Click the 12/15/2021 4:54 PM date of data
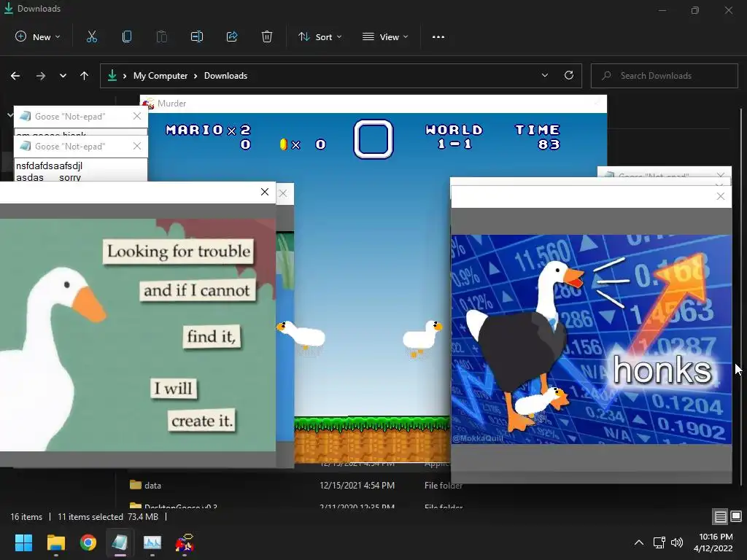Screen dimensions: 747x560 coord(357,485)
